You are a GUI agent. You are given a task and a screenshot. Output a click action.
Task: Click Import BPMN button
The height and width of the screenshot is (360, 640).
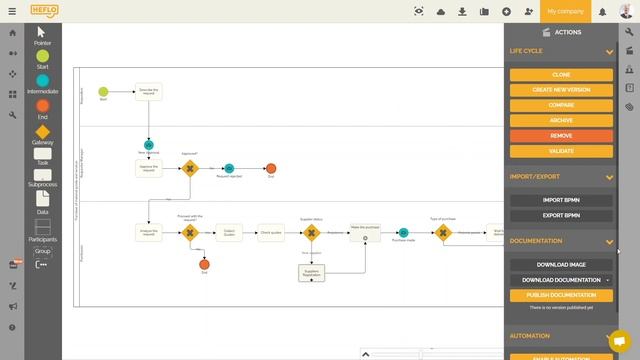click(561, 200)
